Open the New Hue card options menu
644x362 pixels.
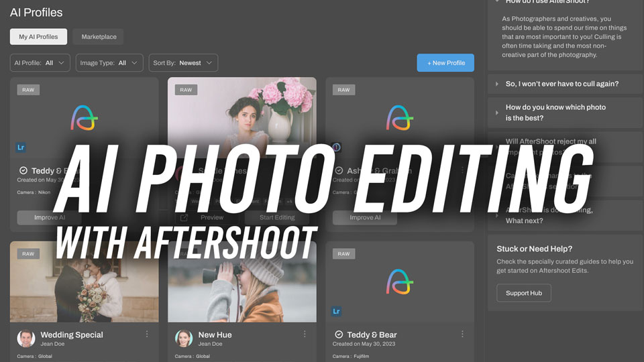click(x=305, y=334)
